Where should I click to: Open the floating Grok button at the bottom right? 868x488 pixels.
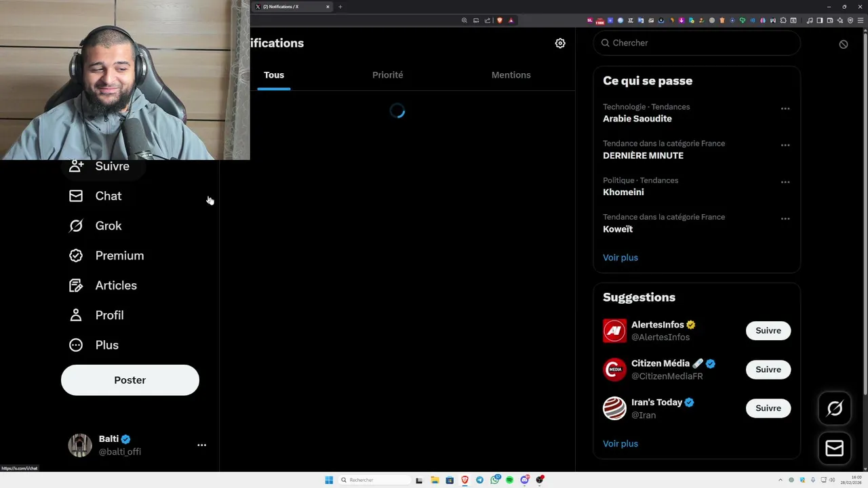835,408
